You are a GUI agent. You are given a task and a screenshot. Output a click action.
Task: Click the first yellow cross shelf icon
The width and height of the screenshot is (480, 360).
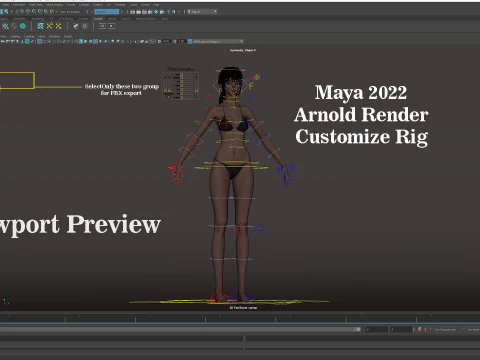point(49,26)
